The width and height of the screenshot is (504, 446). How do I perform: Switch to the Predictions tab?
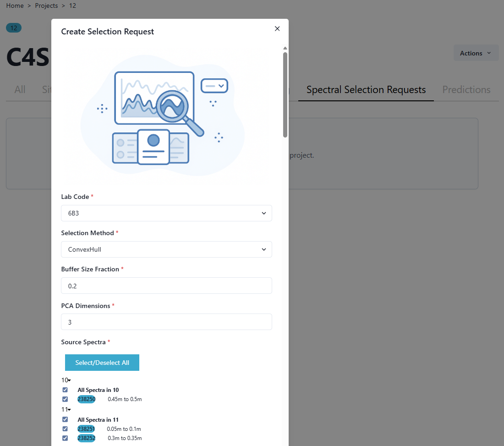pyautogui.click(x=466, y=90)
